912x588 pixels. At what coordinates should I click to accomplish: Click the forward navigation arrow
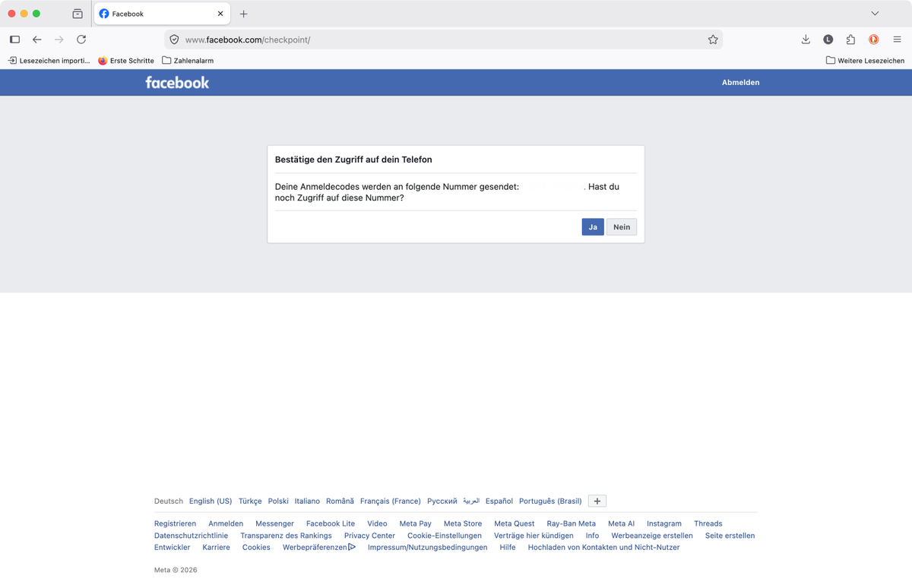(x=59, y=40)
